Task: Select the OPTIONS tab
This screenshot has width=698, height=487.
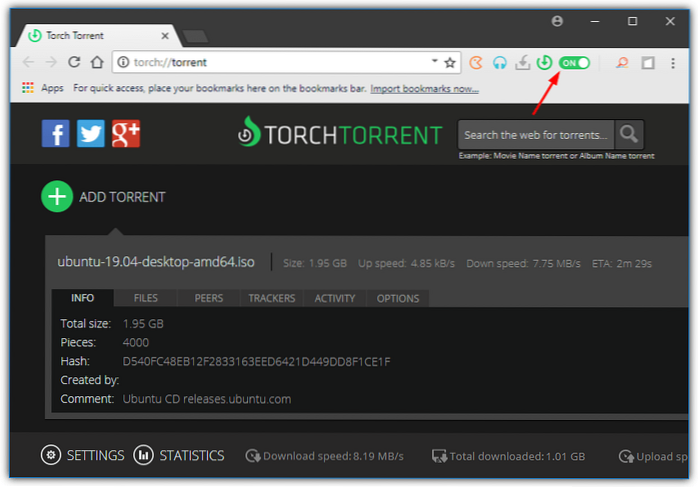Action: [x=397, y=298]
